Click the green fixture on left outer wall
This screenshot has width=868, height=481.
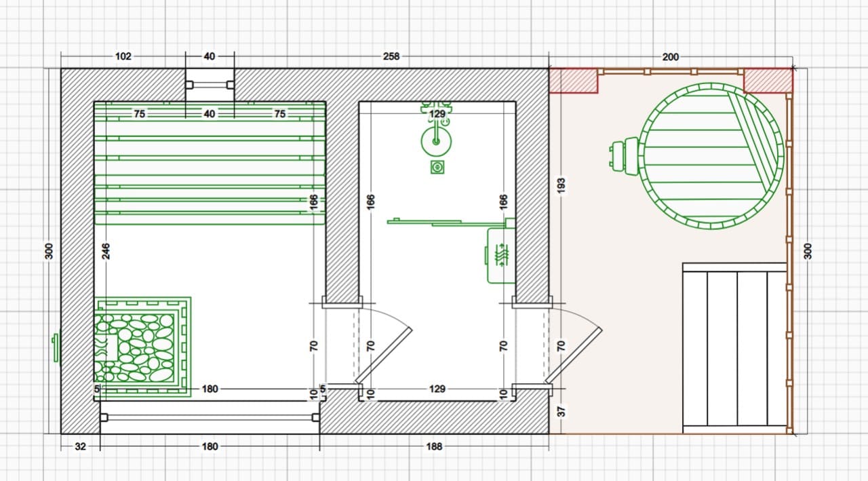pos(56,347)
